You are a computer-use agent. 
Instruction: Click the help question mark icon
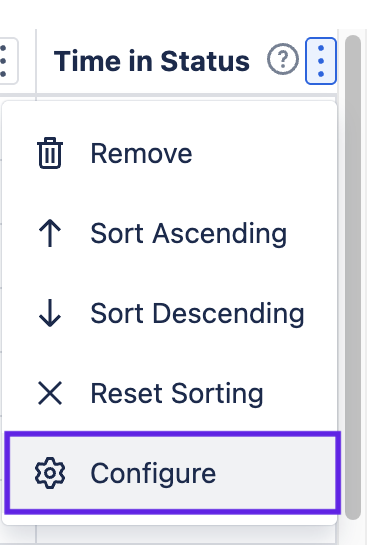pos(282,59)
